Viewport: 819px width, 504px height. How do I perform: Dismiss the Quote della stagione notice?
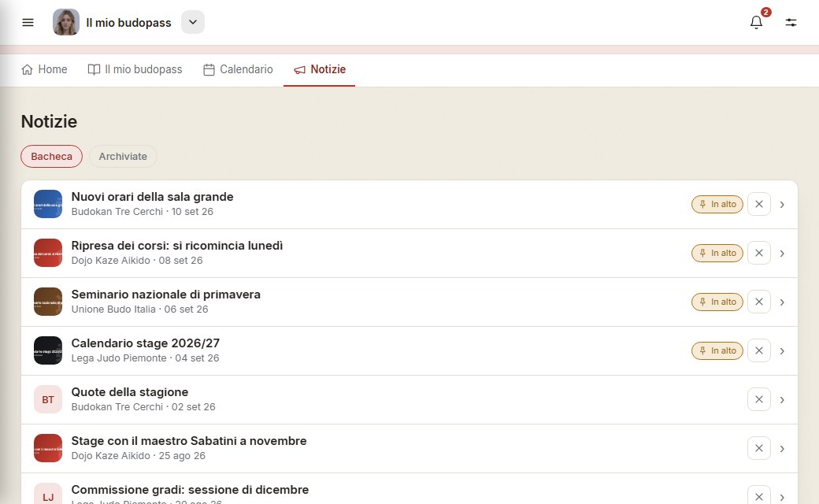759,399
